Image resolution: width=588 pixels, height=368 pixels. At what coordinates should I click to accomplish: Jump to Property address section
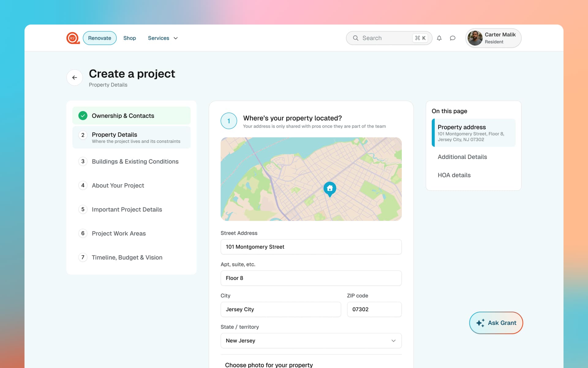(x=473, y=133)
